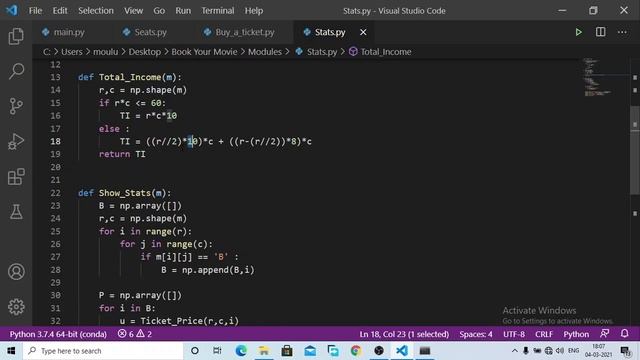Click Visual Studio Code taskbar icon
The height and width of the screenshot is (360, 640).
pos(402,351)
